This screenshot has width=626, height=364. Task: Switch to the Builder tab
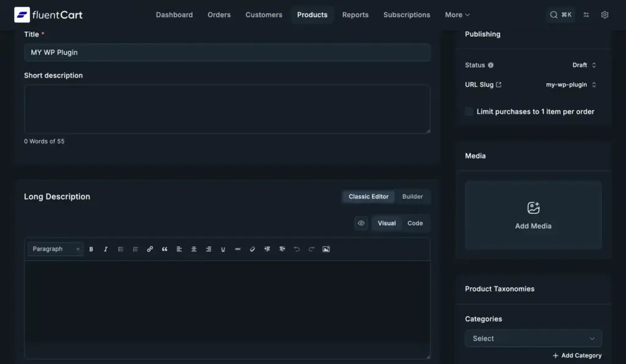[x=413, y=197]
